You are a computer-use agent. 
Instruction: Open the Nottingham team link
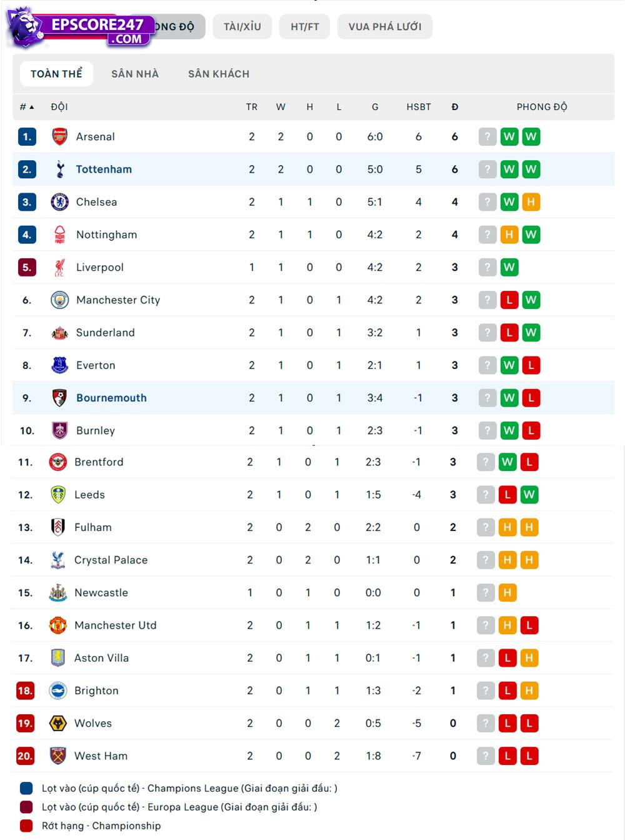(x=106, y=235)
